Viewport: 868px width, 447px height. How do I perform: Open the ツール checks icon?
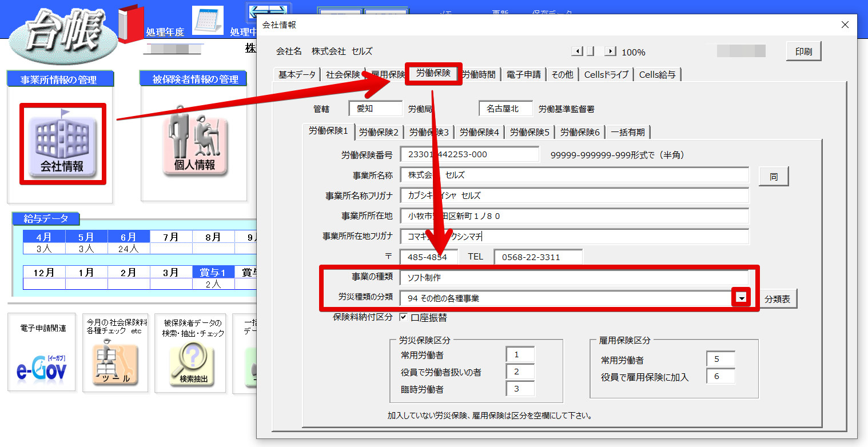115,363
